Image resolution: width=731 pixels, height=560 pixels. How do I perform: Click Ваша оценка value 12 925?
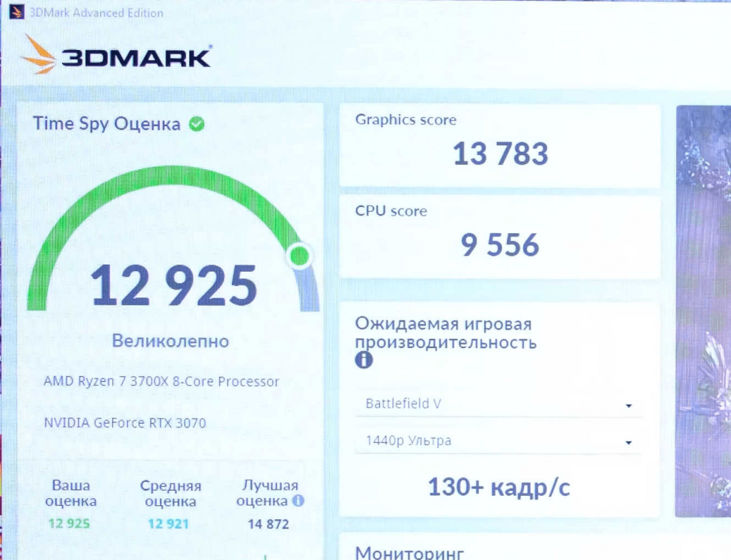pos(69,524)
